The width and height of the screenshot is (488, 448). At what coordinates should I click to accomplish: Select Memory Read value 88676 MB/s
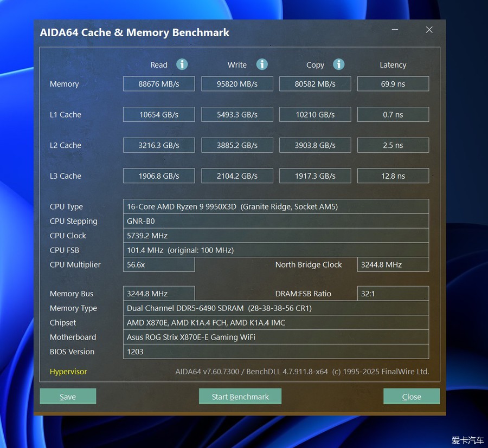point(159,84)
